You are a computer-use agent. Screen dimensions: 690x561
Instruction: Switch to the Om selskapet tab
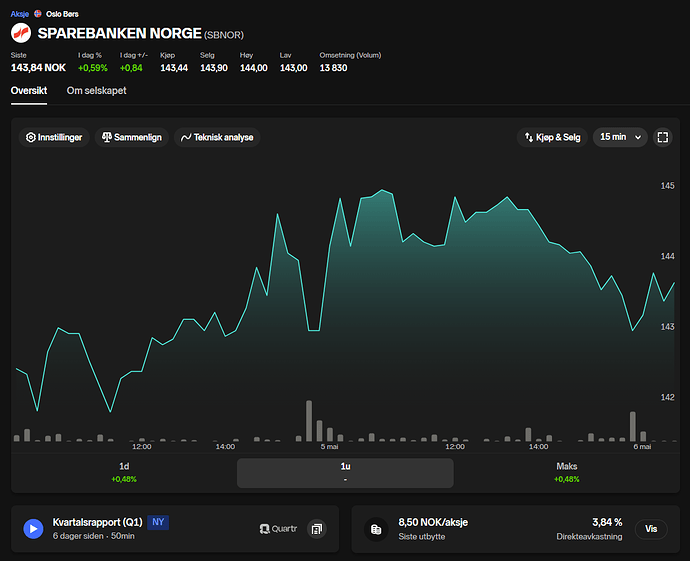point(96,91)
